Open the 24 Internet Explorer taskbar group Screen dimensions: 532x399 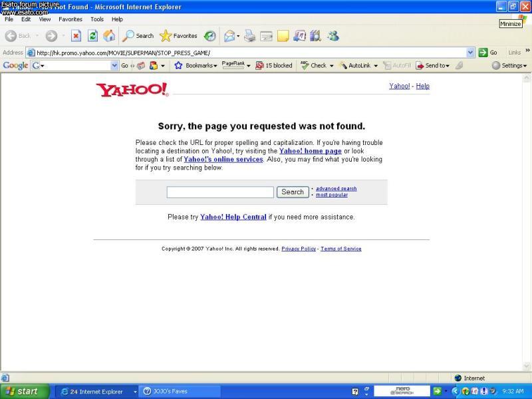(96, 392)
